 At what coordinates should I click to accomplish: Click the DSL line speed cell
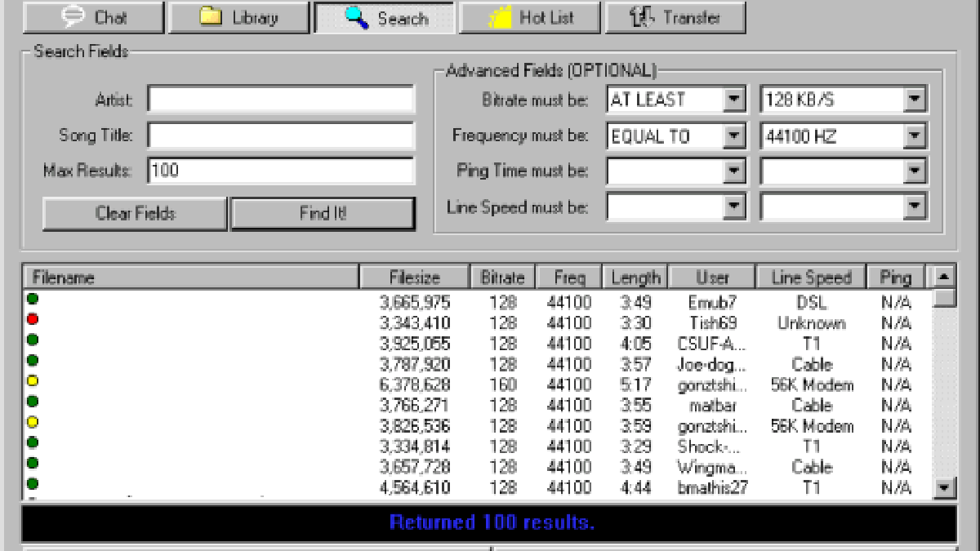coord(812,303)
